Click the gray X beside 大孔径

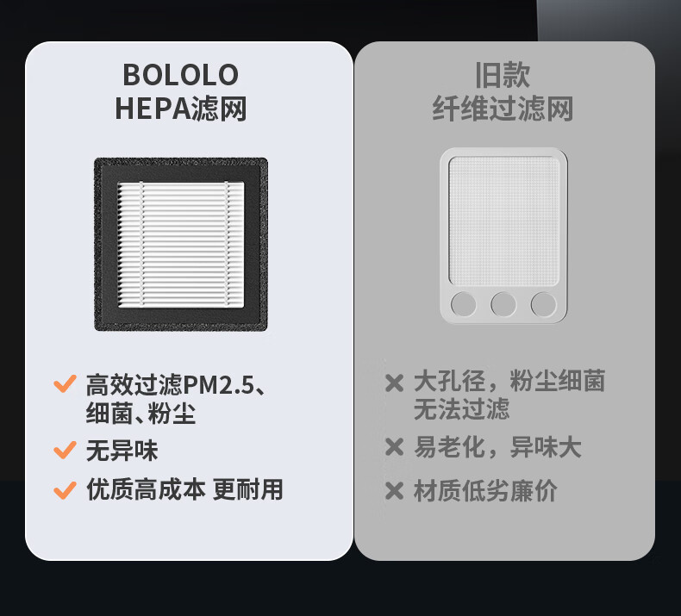pos(394,383)
